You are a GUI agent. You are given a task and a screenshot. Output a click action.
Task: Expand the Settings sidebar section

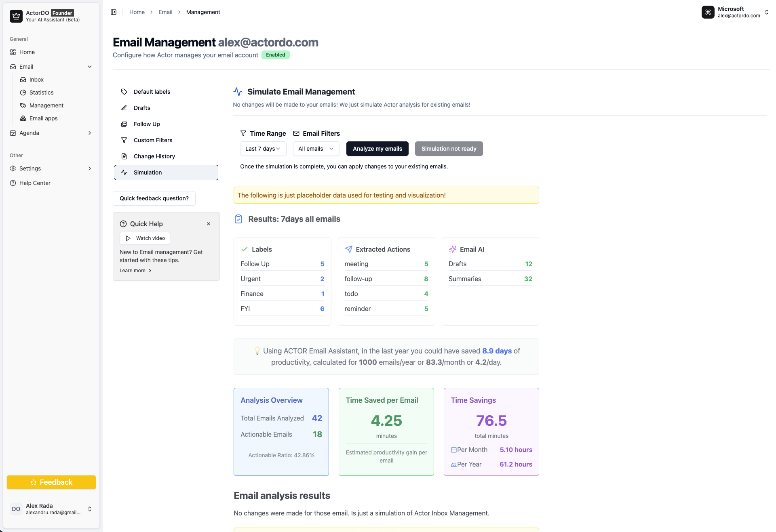[90, 168]
